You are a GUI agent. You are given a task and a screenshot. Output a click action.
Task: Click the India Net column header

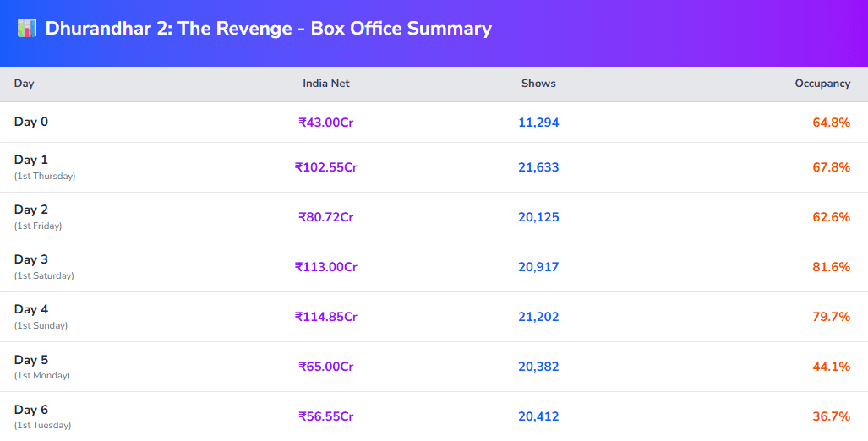[x=325, y=84]
